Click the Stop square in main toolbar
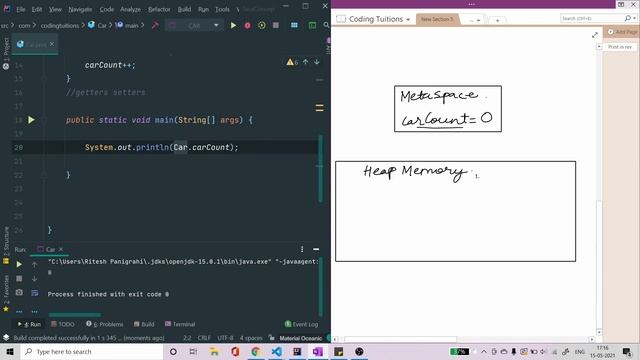 (x=276, y=25)
